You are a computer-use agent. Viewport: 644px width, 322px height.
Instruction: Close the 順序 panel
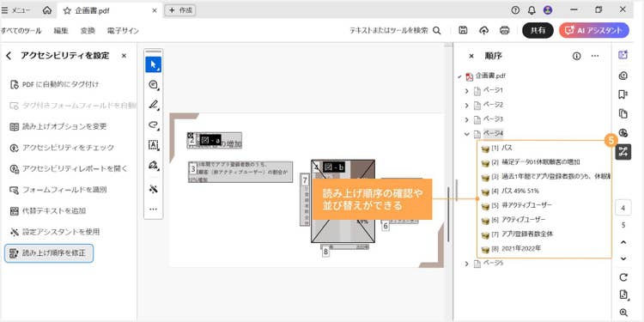click(471, 56)
